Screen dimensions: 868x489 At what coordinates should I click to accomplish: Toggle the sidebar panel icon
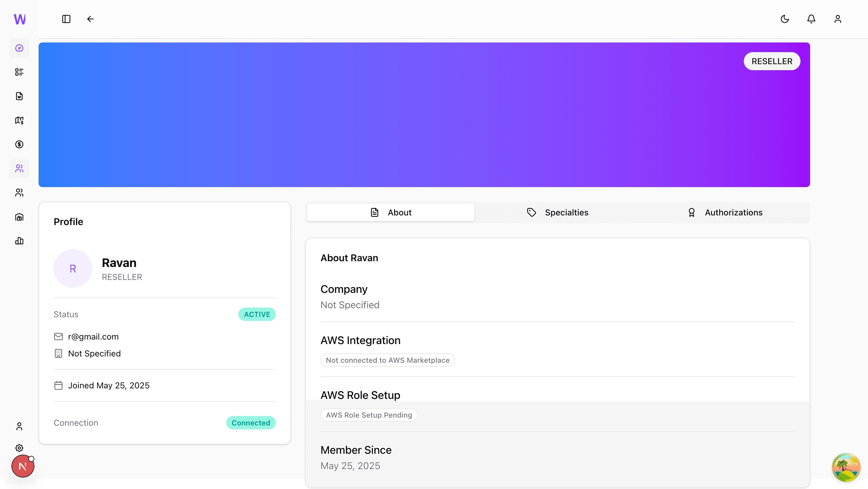[66, 19]
